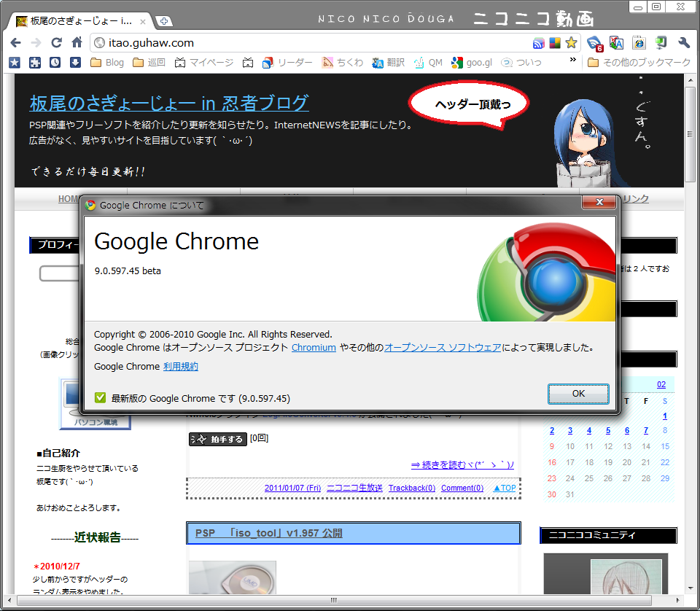Click the RSS feed icon in address bar
700x611 pixels.
tap(539, 43)
